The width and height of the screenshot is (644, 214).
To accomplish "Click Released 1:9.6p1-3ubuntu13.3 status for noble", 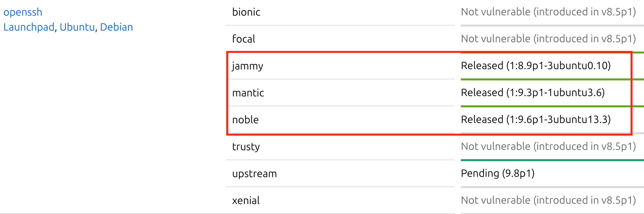I will [535, 120].
